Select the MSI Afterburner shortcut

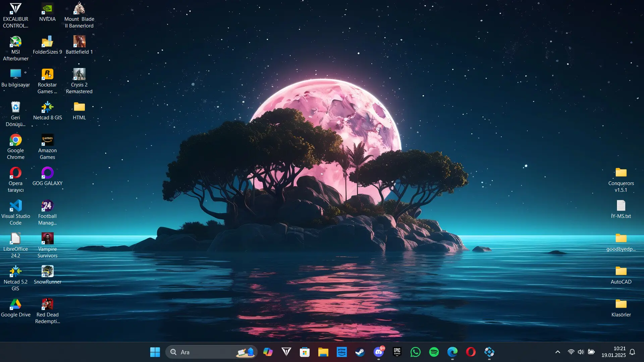[15, 48]
